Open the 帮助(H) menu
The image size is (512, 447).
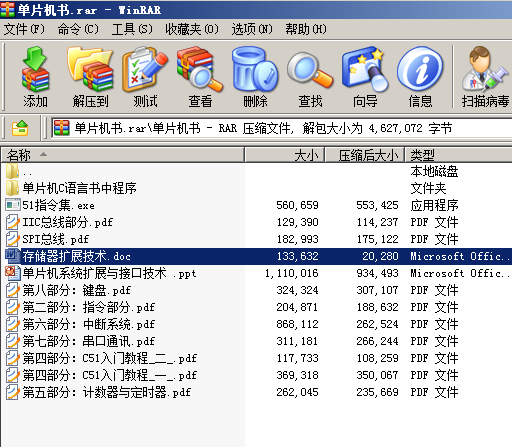coord(306,29)
